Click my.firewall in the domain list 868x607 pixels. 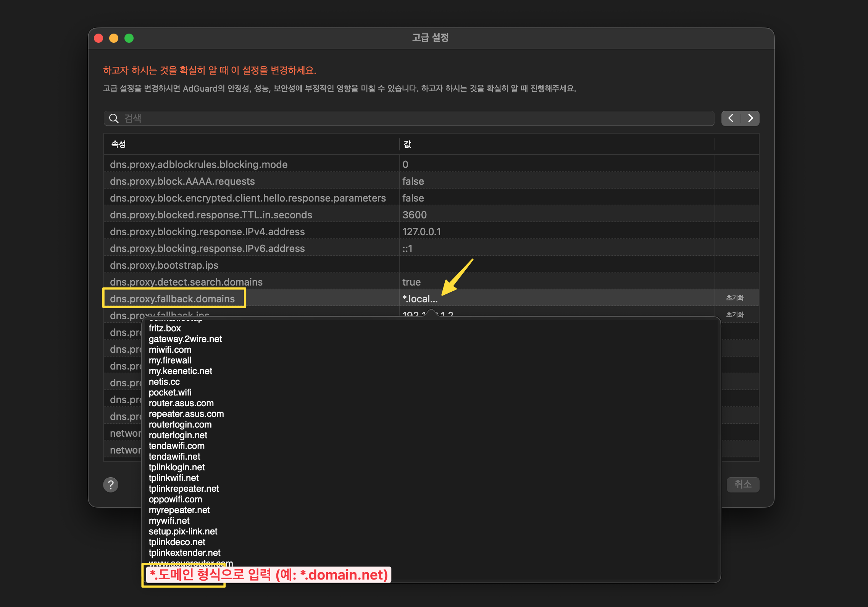(x=170, y=360)
